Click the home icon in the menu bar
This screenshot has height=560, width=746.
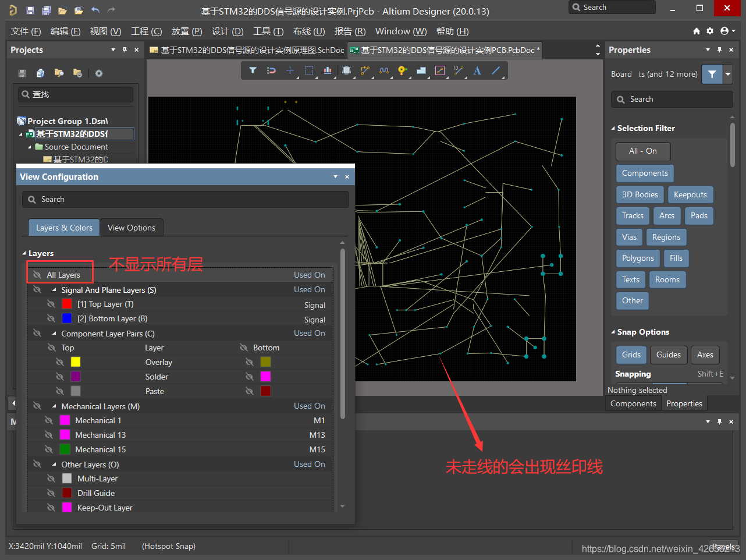coord(697,31)
